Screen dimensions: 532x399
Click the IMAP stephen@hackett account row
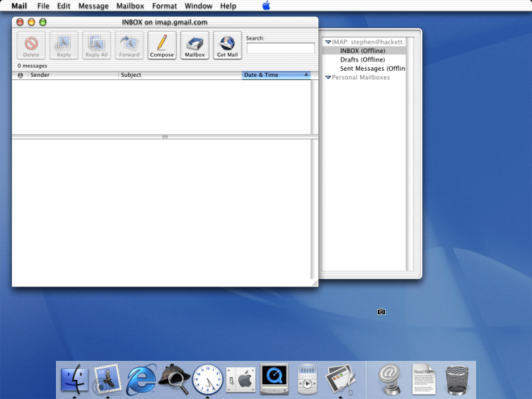tap(364, 42)
